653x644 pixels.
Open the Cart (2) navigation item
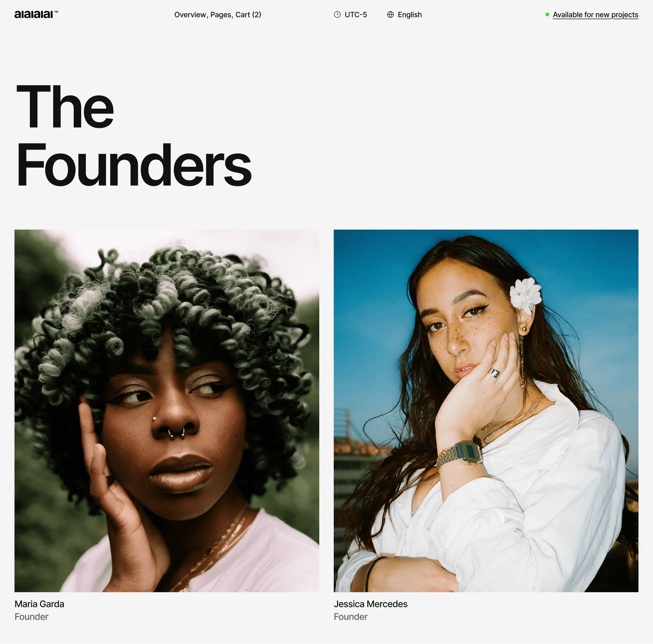coord(248,15)
